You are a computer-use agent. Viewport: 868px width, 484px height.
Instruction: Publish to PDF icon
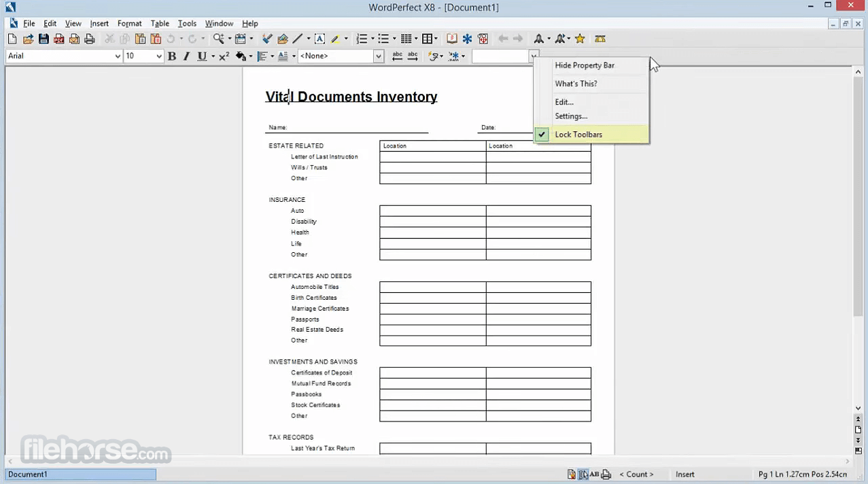59,39
